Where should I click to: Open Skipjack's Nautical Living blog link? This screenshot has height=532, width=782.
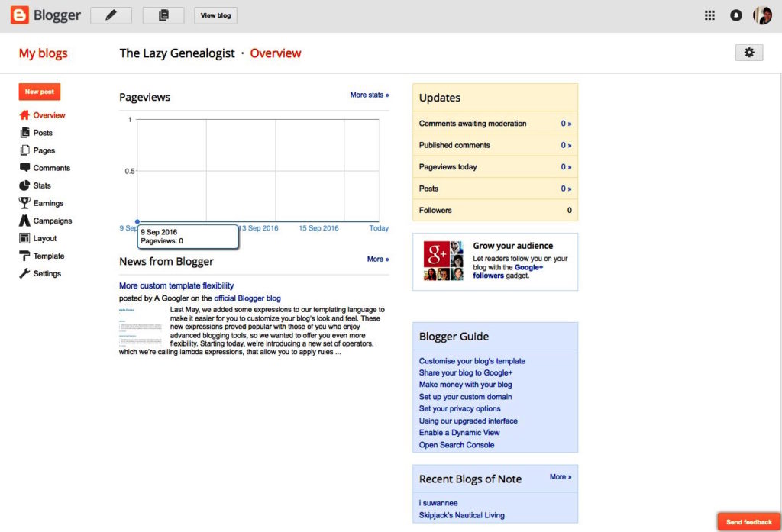point(461,515)
